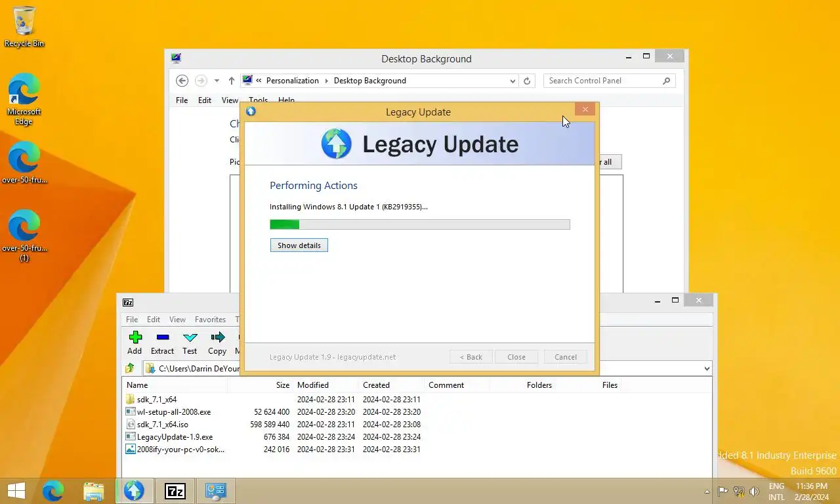Open taskbar clock showing 11:36 PM

pos(811,492)
